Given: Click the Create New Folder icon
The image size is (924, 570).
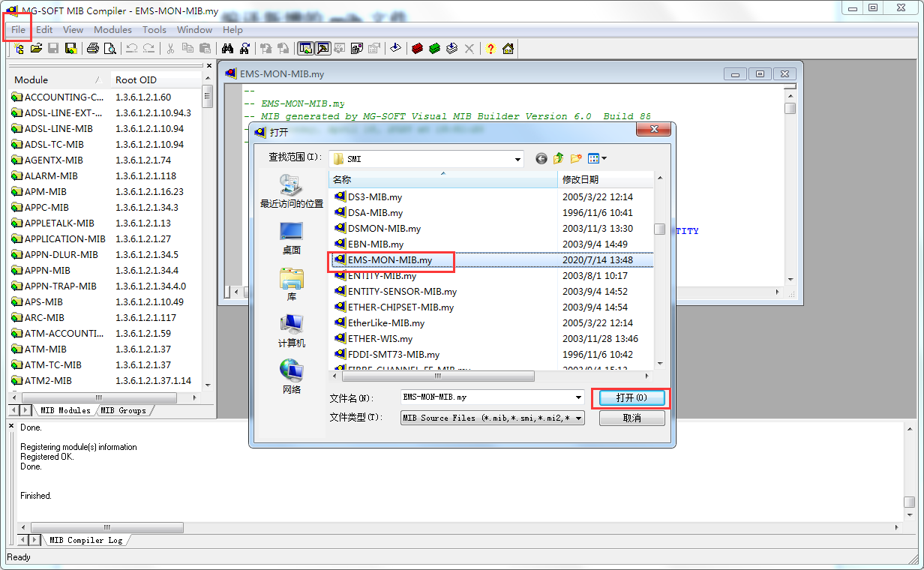Looking at the screenshot, I should click(576, 158).
